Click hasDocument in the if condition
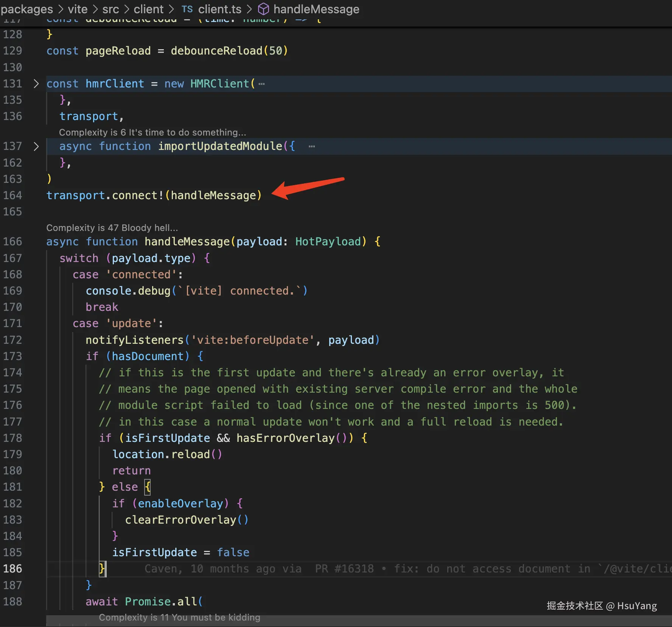This screenshot has width=672, height=627. 148,356
